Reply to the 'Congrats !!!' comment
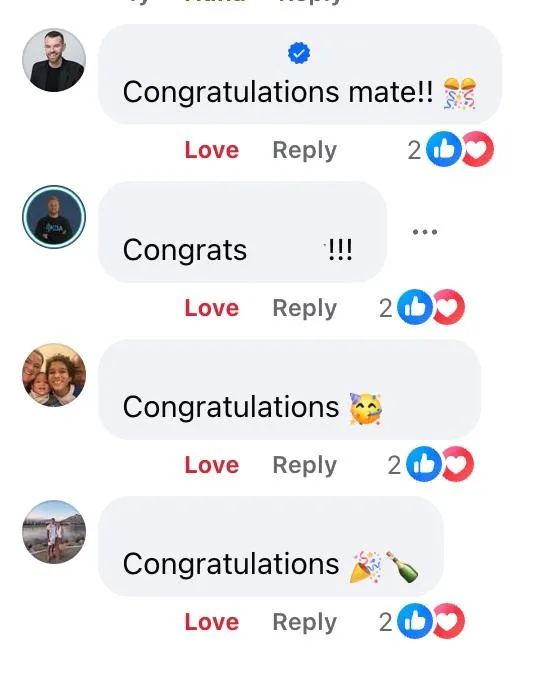 click(x=304, y=309)
